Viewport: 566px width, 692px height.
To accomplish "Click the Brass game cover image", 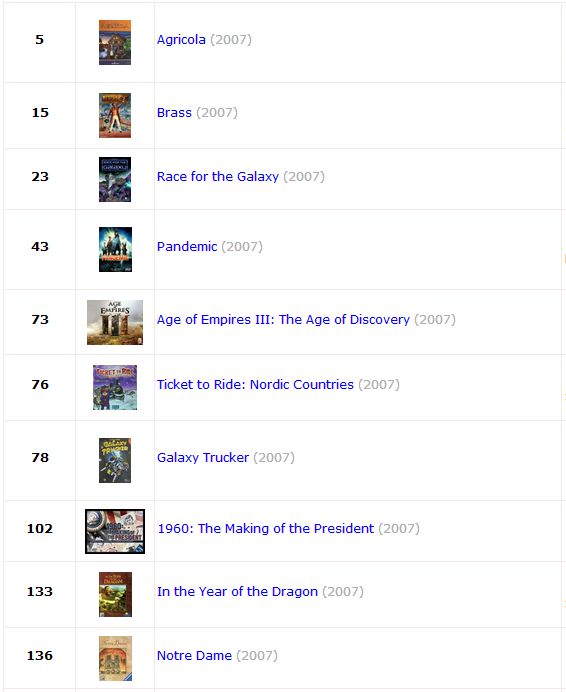I will pos(115,115).
